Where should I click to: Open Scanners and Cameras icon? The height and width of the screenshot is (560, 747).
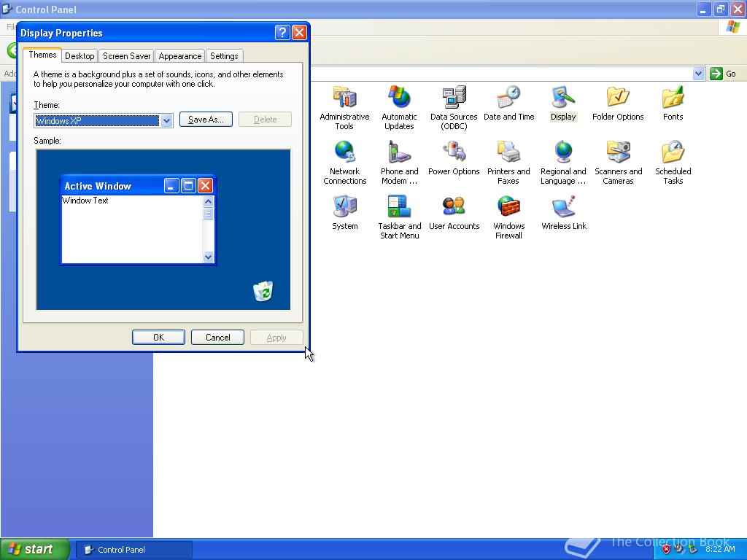[x=618, y=152]
